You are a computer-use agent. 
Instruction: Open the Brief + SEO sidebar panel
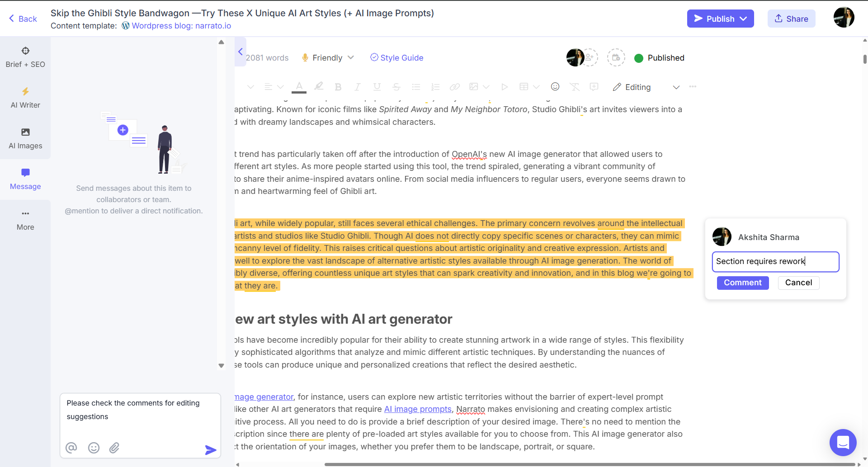[25, 57]
